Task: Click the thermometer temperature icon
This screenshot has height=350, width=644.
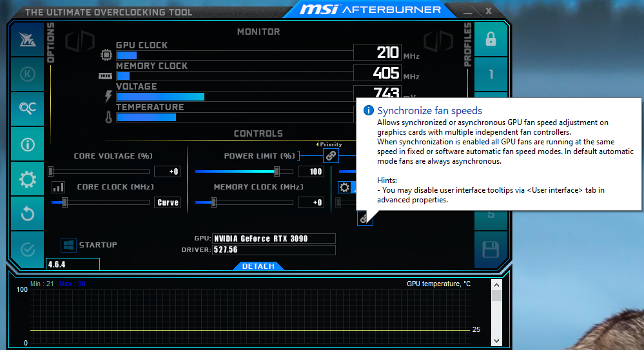Action: tap(108, 117)
